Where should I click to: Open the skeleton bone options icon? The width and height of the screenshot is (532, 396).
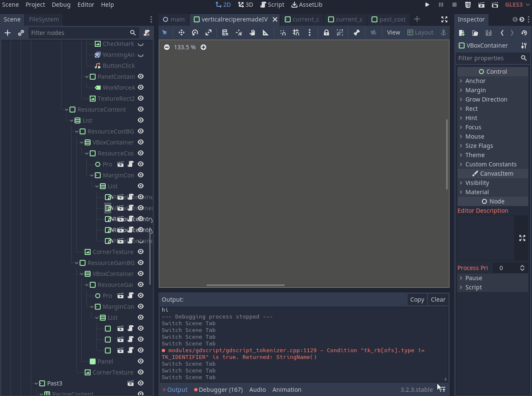point(357,32)
